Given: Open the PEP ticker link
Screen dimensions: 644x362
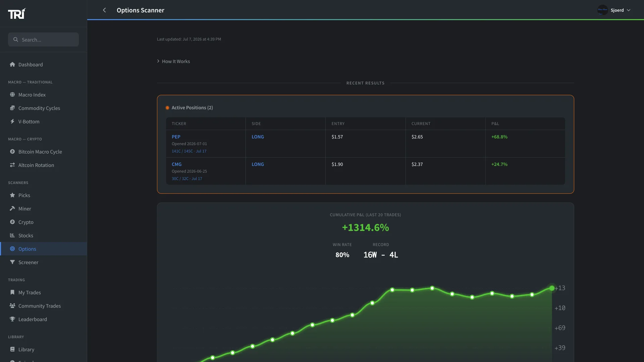Looking at the screenshot, I should click(176, 137).
